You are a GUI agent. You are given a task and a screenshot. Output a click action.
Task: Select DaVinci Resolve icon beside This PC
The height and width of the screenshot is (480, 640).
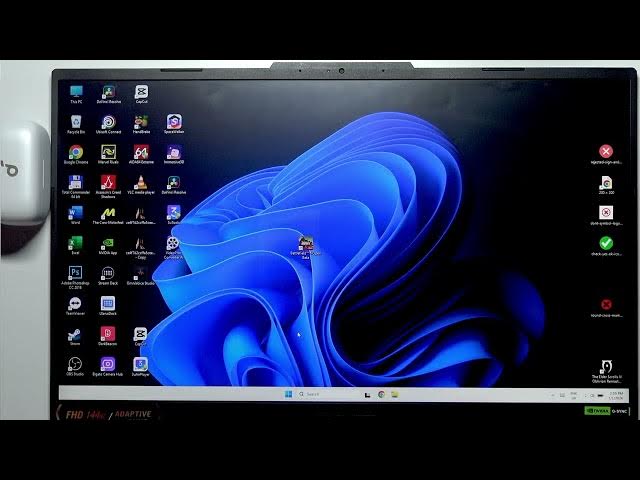pos(109,94)
